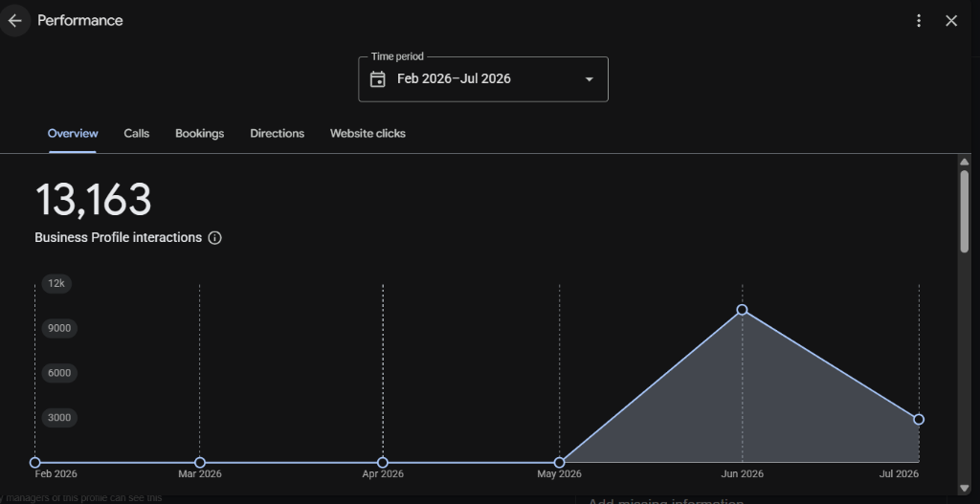
Task: Select the Mar 2026 data point on chart
Action: click(200, 463)
